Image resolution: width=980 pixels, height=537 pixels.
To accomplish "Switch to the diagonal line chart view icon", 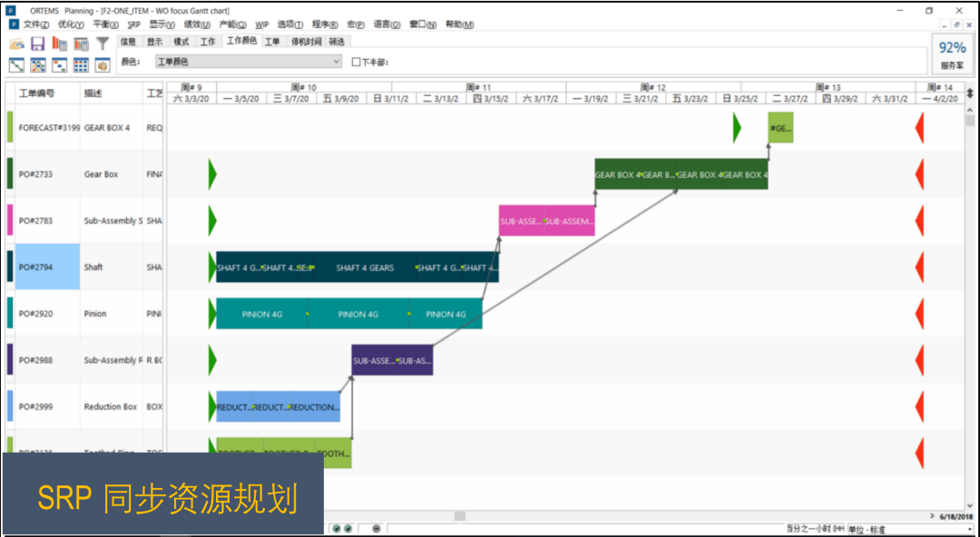I will click(x=17, y=65).
